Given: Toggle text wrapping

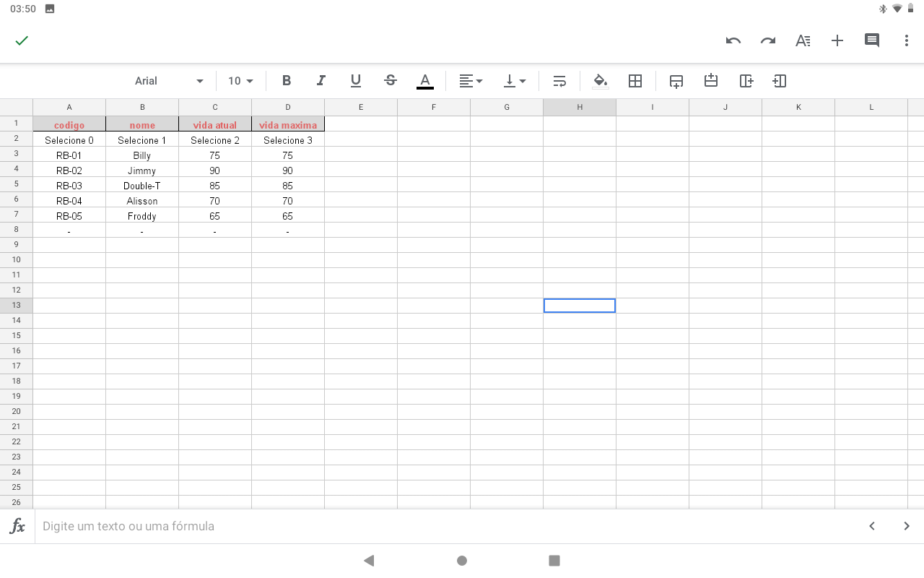Looking at the screenshot, I should click(x=559, y=81).
